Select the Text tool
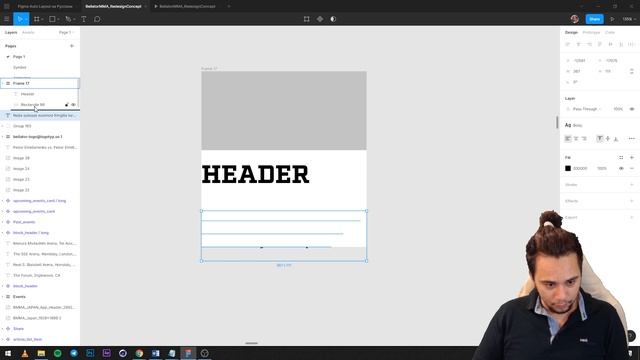 coord(84,19)
